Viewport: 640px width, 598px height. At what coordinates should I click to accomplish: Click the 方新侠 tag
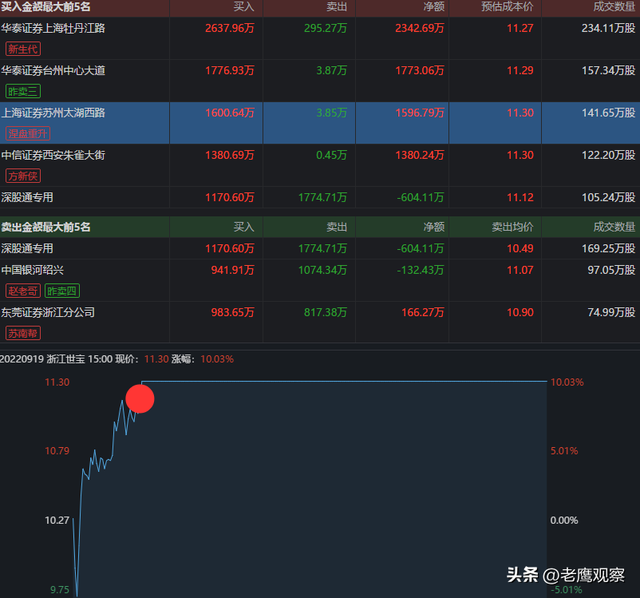23,176
